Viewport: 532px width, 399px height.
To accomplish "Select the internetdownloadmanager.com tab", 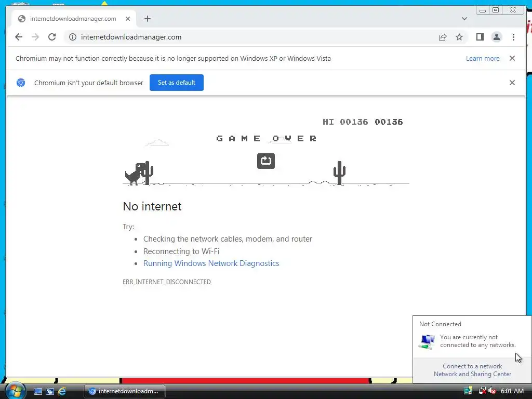I will [74, 19].
